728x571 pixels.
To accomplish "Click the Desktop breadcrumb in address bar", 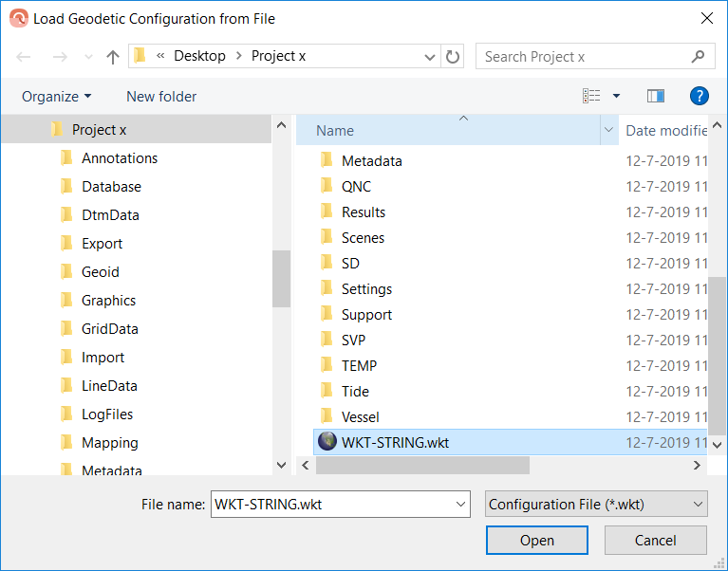I will pos(199,56).
